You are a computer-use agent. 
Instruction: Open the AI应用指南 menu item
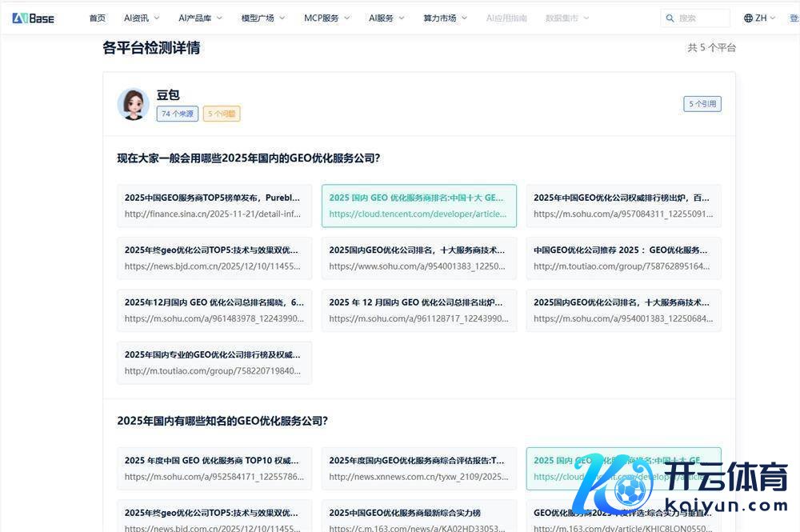pos(506,18)
